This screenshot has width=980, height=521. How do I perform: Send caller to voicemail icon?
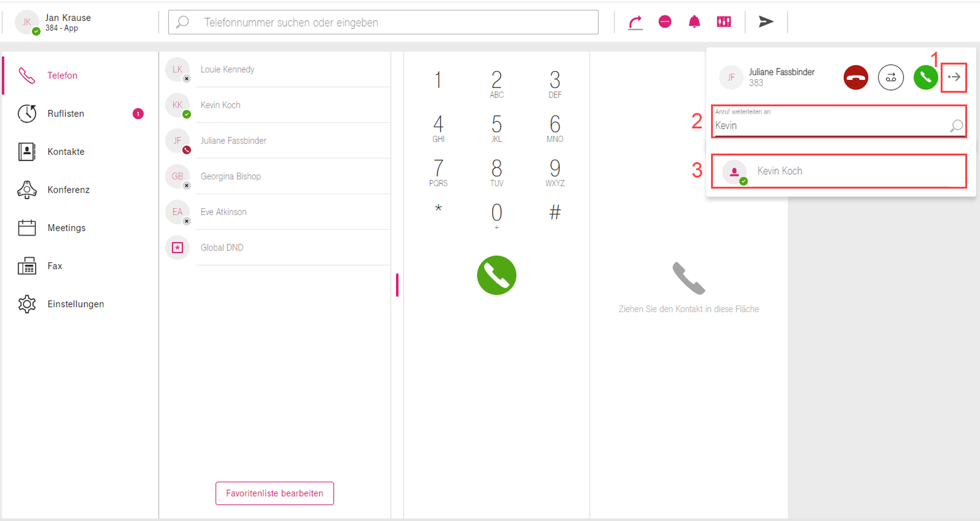[891, 77]
